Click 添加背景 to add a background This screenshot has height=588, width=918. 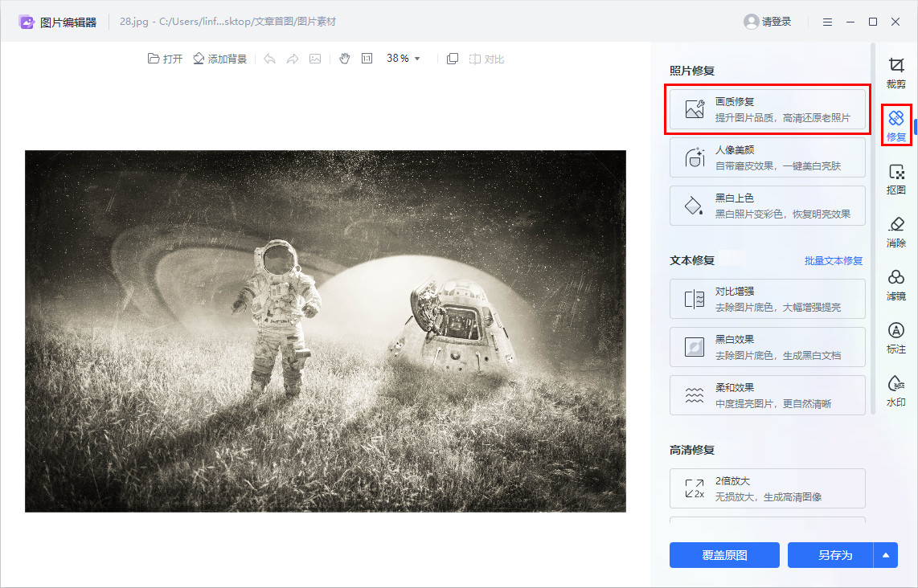[x=220, y=59]
